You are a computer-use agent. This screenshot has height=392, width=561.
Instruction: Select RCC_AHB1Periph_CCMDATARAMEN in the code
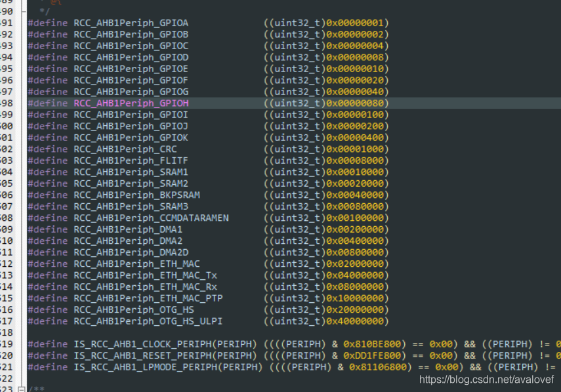[x=151, y=218]
